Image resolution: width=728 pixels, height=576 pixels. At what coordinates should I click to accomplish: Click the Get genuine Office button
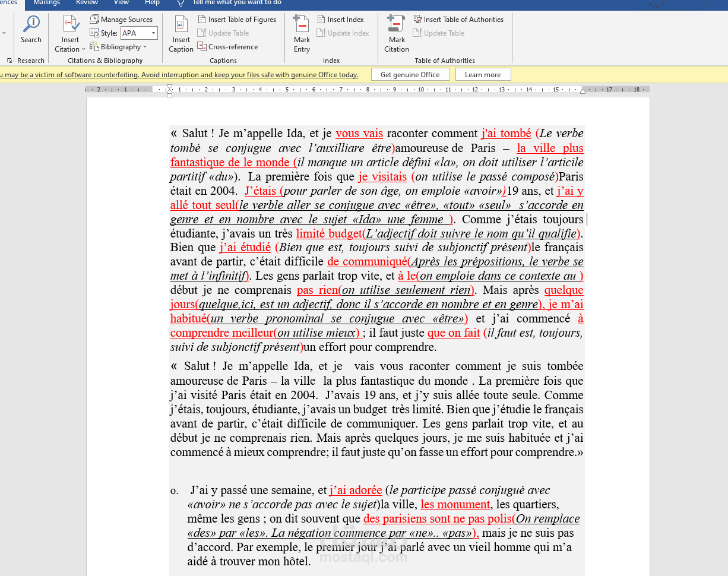coord(410,75)
